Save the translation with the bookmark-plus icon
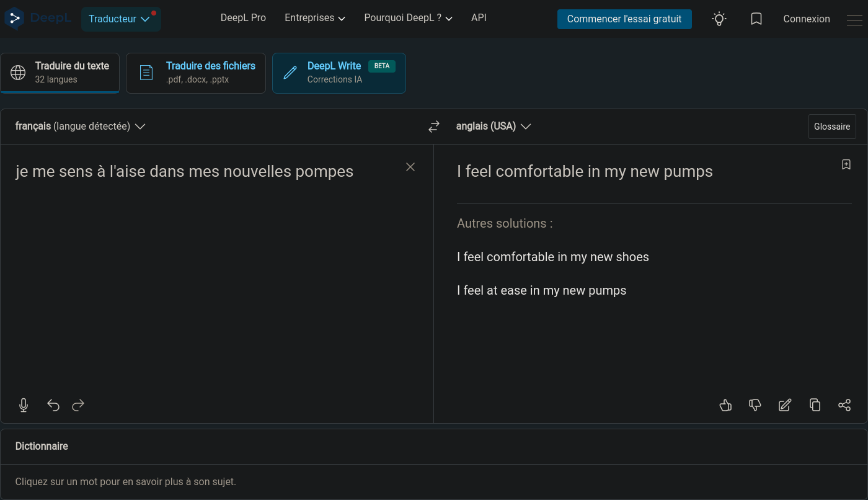 click(x=846, y=164)
